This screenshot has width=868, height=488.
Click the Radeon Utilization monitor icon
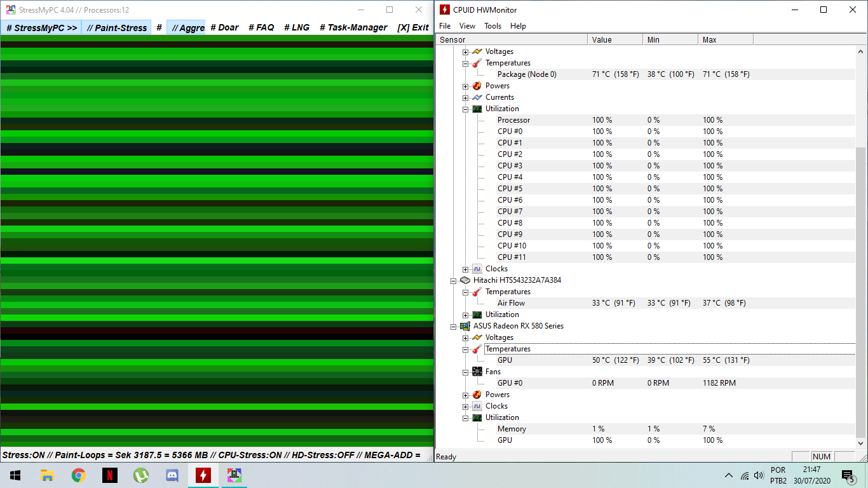click(477, 417)
